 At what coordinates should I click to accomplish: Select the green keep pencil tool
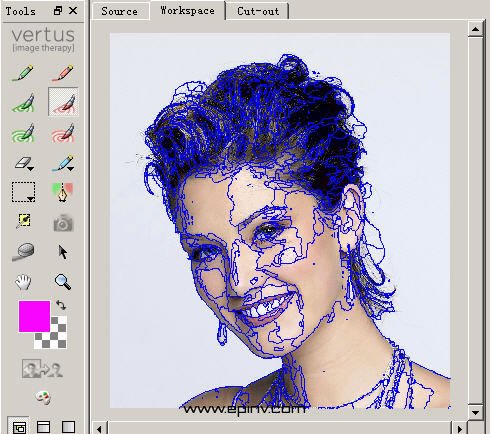click(23, 73)
